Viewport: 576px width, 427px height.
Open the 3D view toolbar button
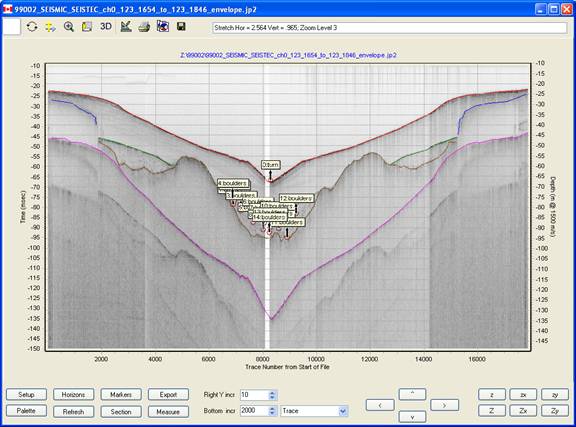pos(106,26)
